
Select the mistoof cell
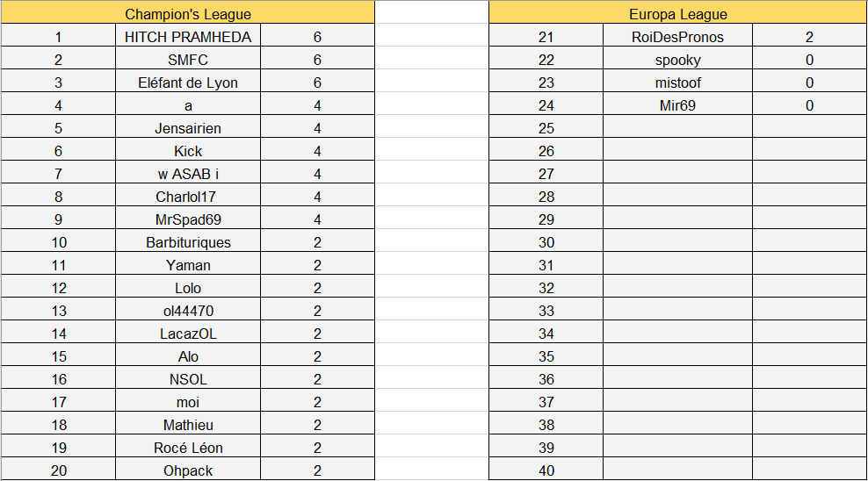tap(677, 83)
